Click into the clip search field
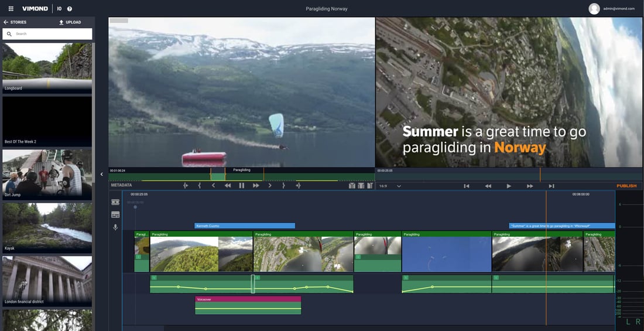644x331 pixels. tap(47, 34)
